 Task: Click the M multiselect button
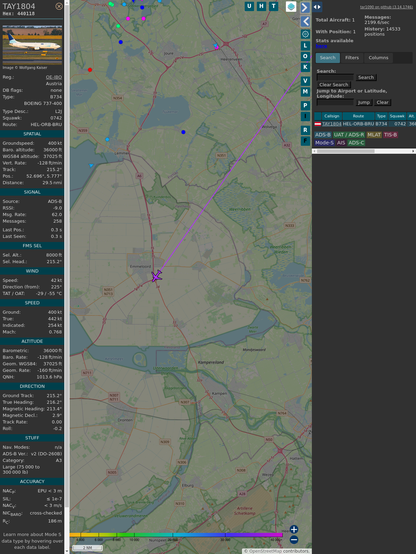pyautogui.click(x=305, y=92)
